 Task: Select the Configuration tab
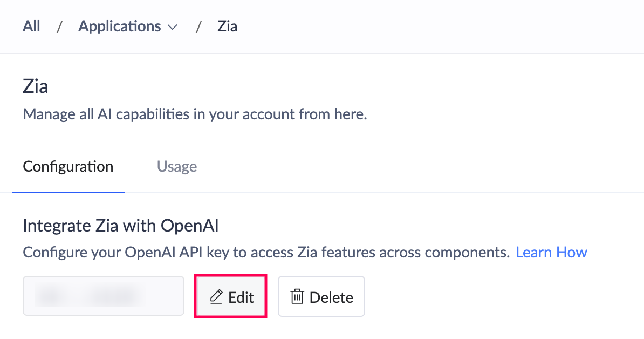[x=68, y=166]
